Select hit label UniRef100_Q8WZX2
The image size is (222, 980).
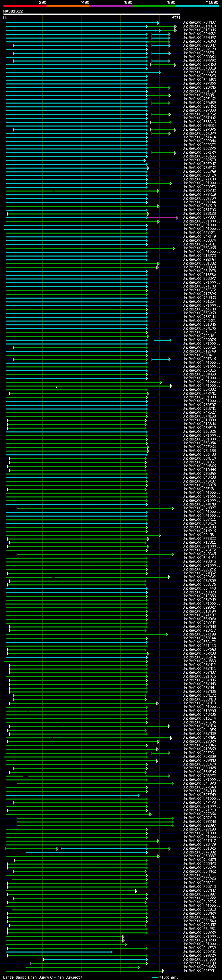coord(199,168)
